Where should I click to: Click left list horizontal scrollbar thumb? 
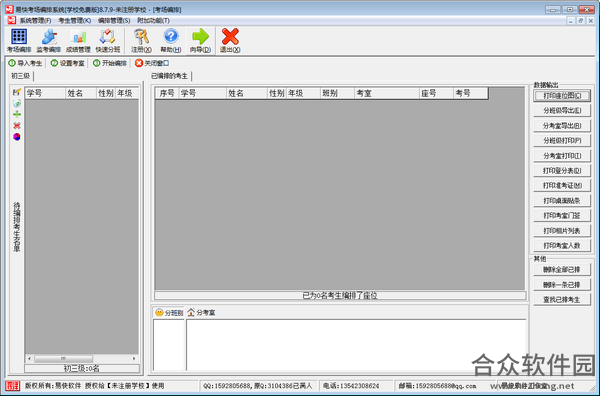64,359
